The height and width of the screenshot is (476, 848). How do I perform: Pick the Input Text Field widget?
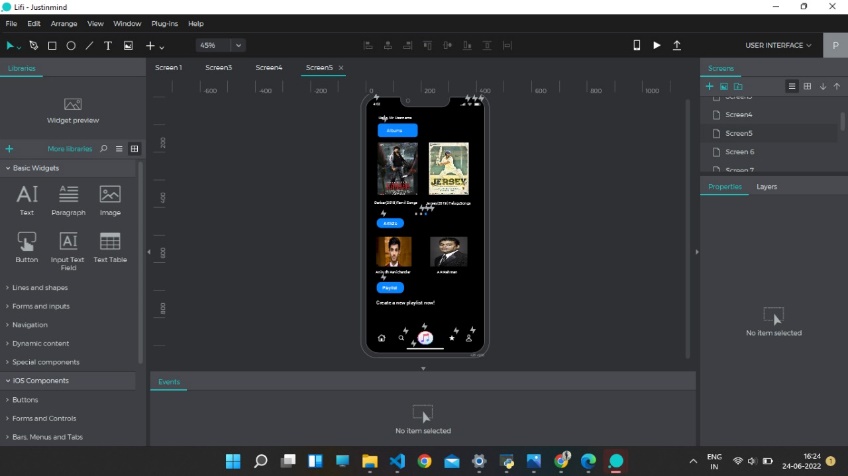tap(68, 250)
